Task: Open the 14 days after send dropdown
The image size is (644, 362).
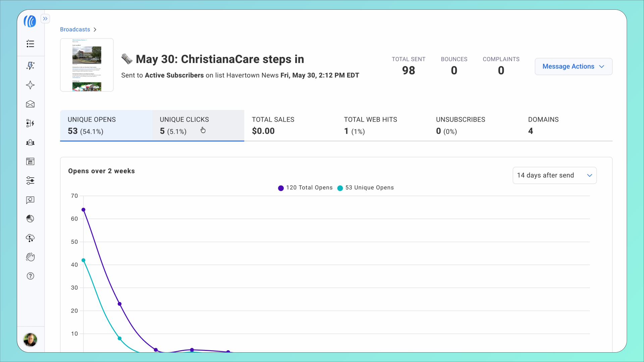Action: [x=554, y=175]
